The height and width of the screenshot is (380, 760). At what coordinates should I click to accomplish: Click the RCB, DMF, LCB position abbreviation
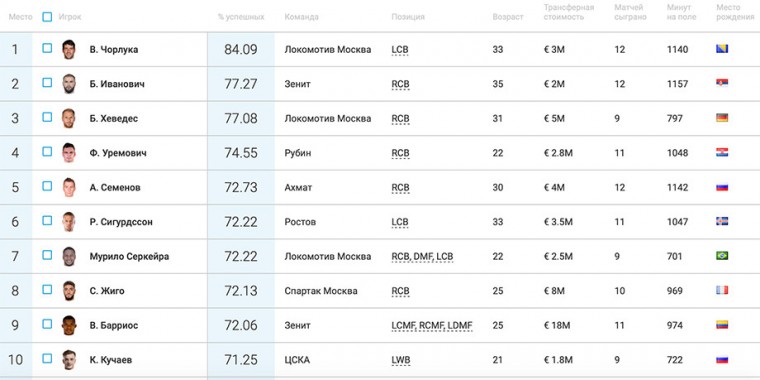[x=422, y=256]
